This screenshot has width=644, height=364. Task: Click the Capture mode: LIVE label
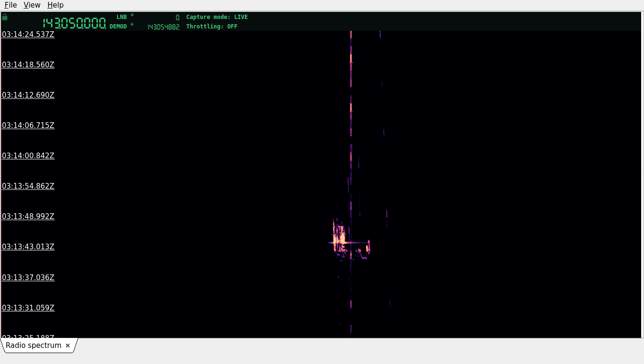pos(217,17)
